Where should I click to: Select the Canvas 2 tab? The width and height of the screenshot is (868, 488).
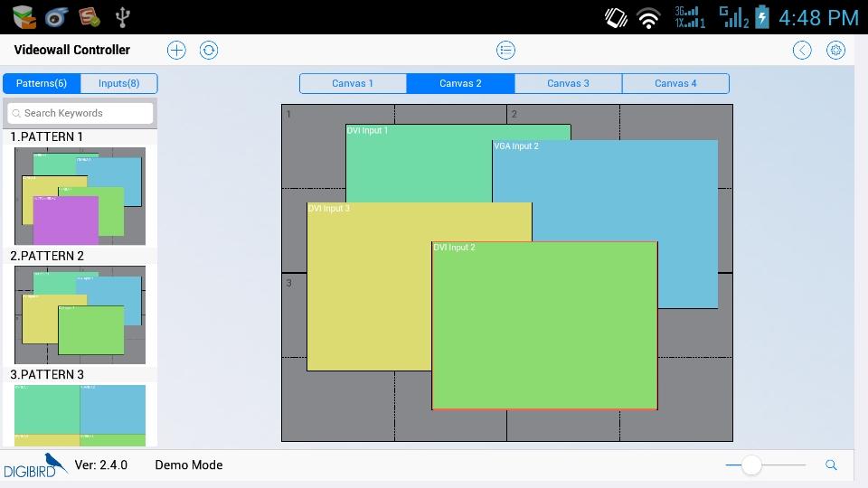[x=460, y=83]
